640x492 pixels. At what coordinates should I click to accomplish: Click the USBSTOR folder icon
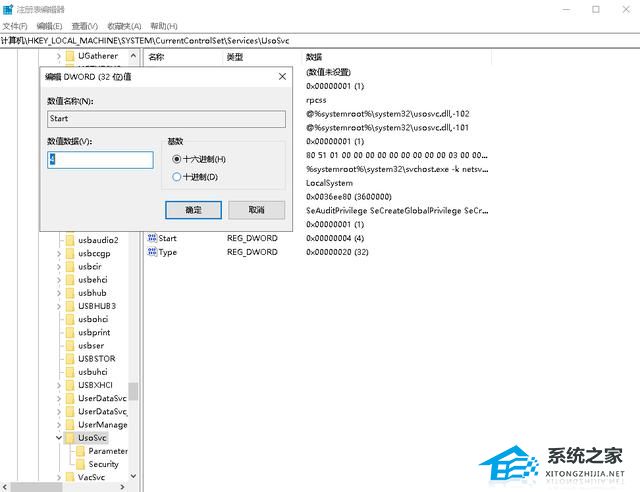tap(70, 358)
